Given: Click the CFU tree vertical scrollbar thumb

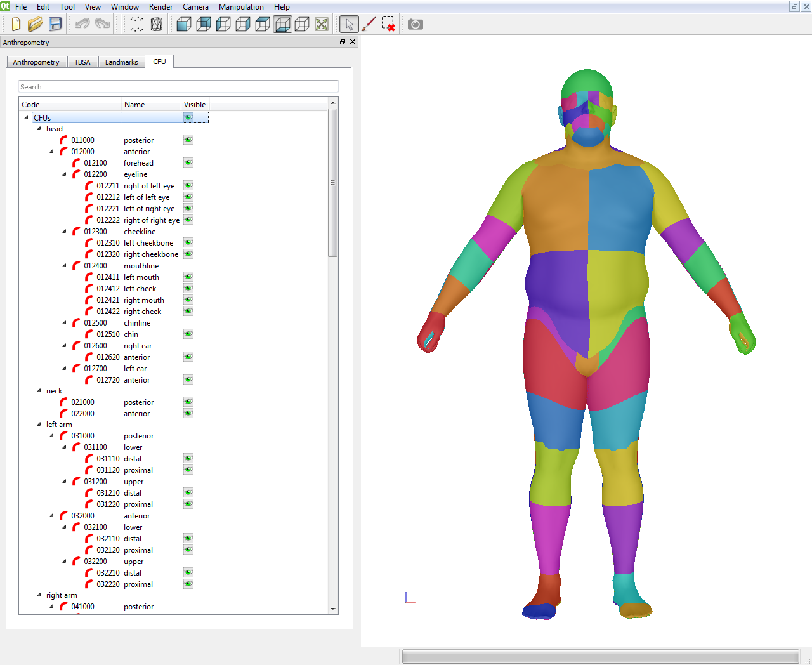Looking at the screenshot, I should 333,183.
